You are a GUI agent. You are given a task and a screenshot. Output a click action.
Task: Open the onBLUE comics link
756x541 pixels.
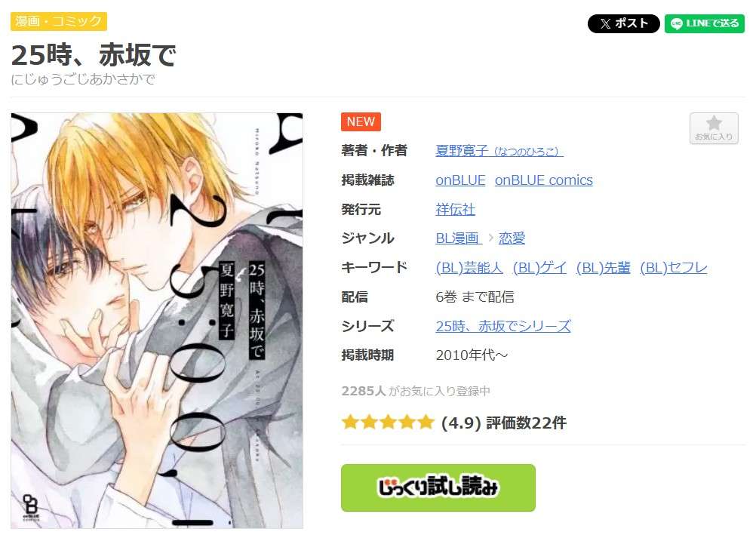(x=544, y=180)
